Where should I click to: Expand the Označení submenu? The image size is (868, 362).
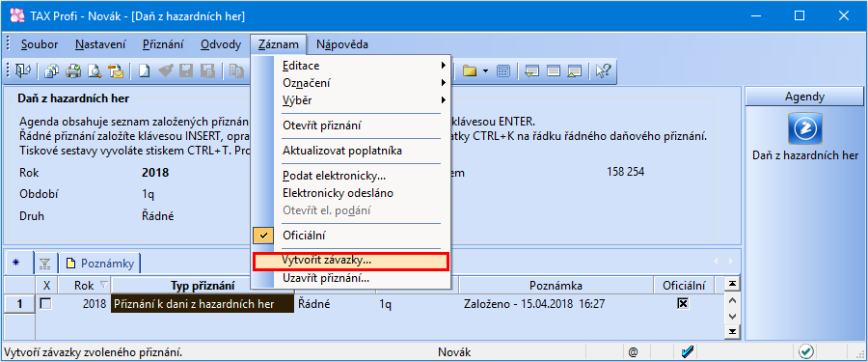point(351,83)
